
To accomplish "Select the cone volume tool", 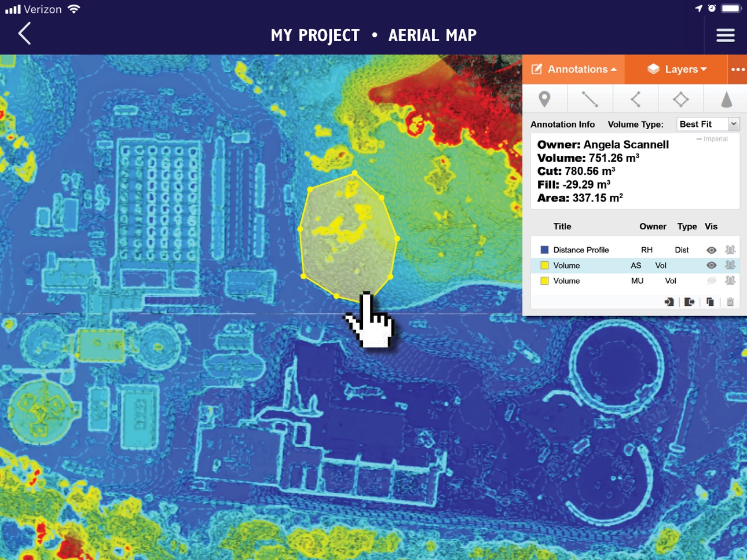I will 726,99.
